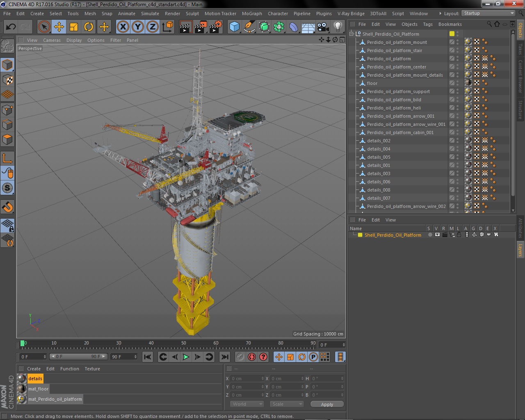Select Perdido_oil_platform_heli object
525x420 pixels.
(x=394, y=108)
